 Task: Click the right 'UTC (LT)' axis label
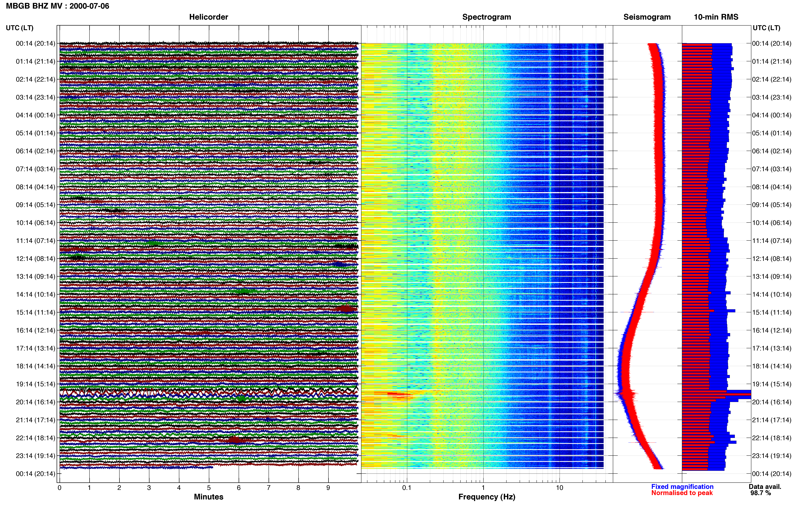[766, 28]
